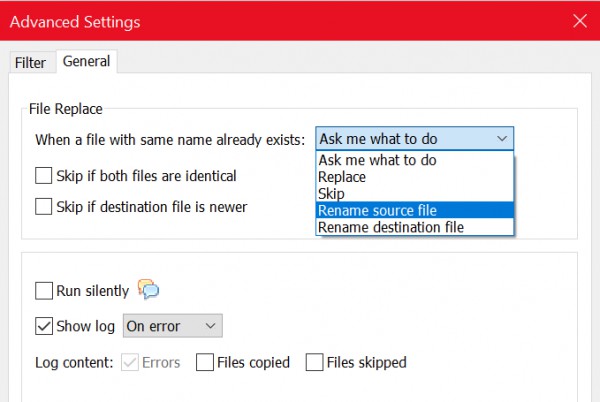Click the speech bubbles icon beside Run silently
The width and height of the screenshot is (600, 402).
coord(148,290)
